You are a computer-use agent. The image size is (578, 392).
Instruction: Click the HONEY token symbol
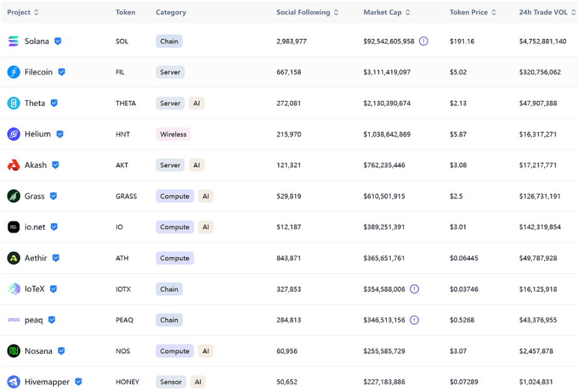pos(127,382)
